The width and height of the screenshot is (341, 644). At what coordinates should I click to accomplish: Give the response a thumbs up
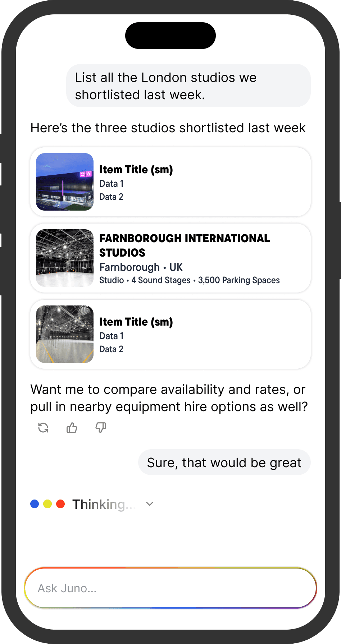point(72,428)
